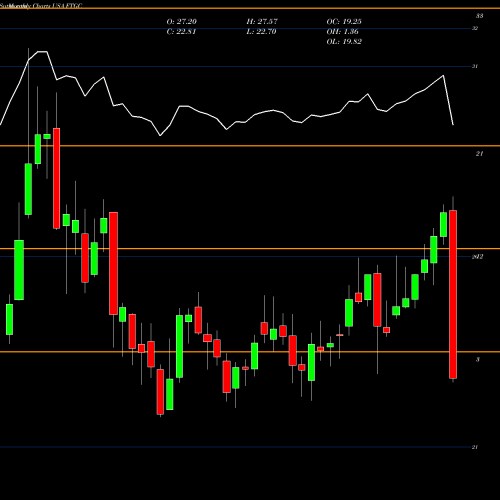This screenshot has width=500, height=500.
Task: Click the open price value O: 27.20
Action: coord(182,22)
